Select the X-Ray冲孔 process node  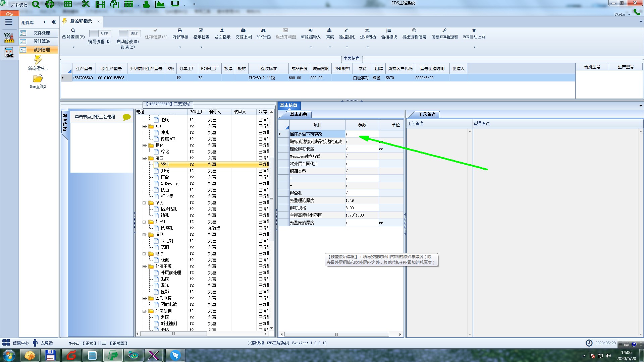coord(170,184)
